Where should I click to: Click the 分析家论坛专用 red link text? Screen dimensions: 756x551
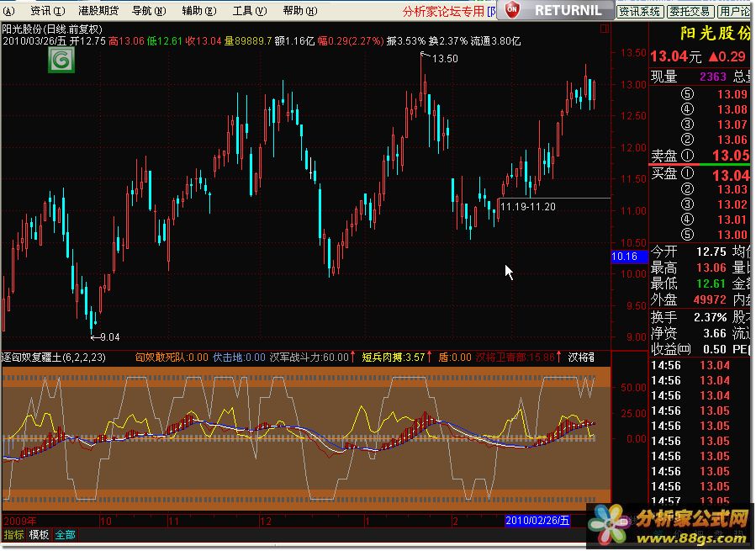click(x=443, y=11)
